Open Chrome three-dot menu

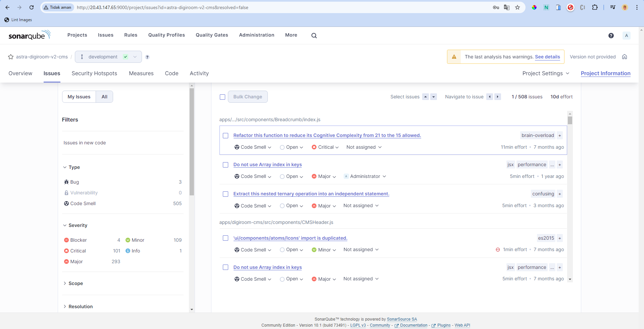(637, 7)
